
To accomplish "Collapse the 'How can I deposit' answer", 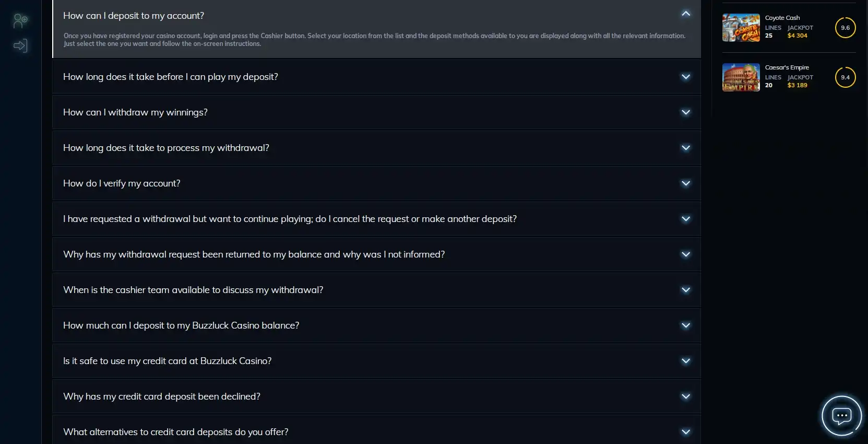I will click(x=686, y=14).
